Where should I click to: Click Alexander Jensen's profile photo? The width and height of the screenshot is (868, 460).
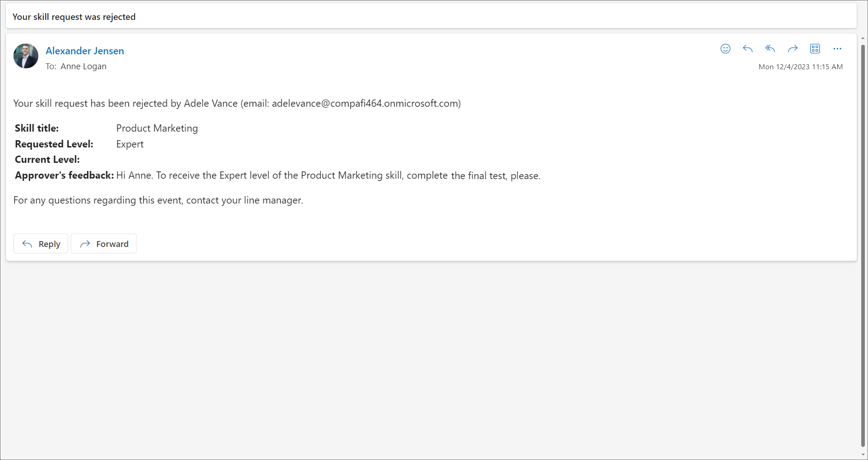[26, 56]
